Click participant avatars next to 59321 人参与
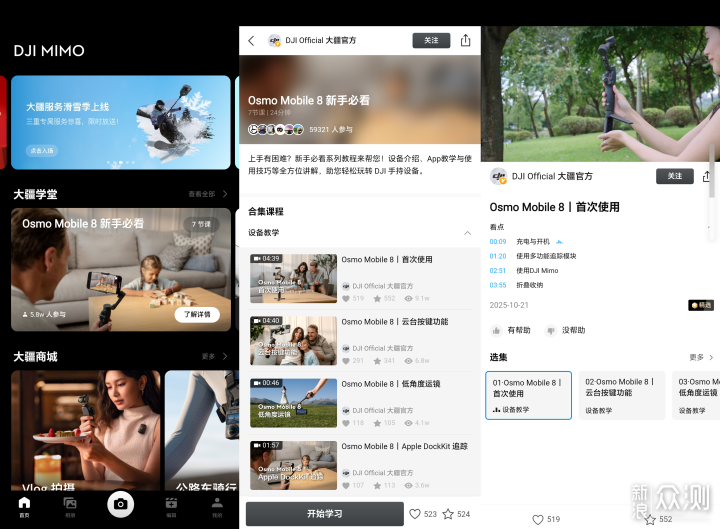This screenshot has height=529, width=720. click(276, 129)
